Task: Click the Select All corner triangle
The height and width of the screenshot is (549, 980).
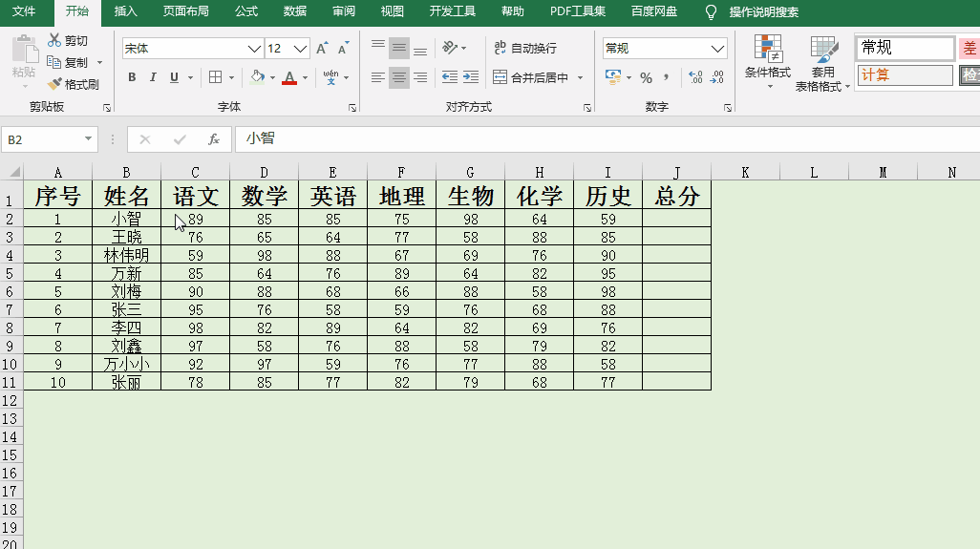Action: [14, 172]
